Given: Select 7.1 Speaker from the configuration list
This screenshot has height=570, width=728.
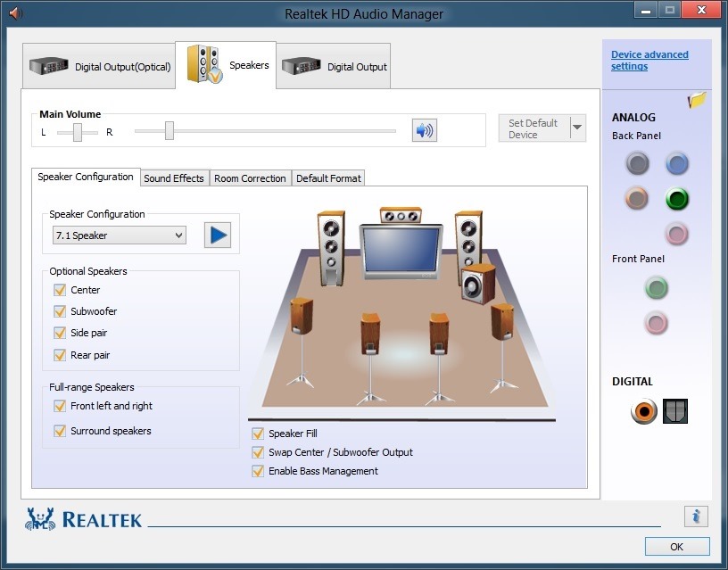Looking at the screenshot, I should (118, 235).
